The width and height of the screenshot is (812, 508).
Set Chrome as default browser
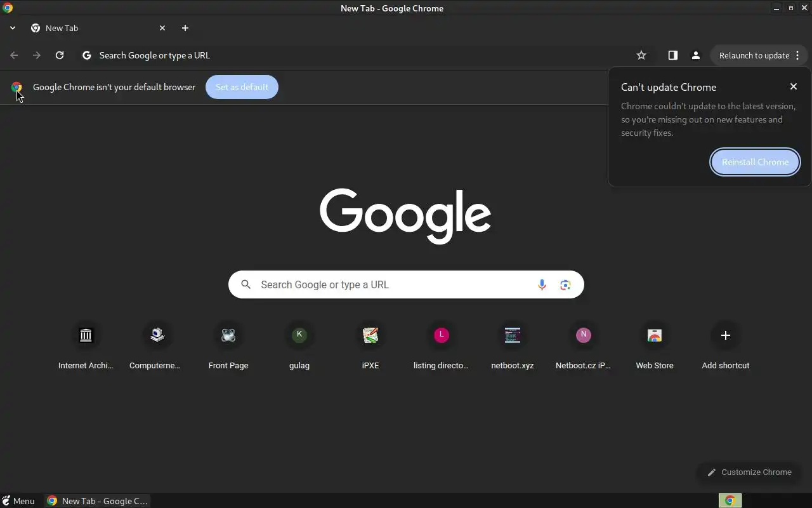[x=242, y=87]
